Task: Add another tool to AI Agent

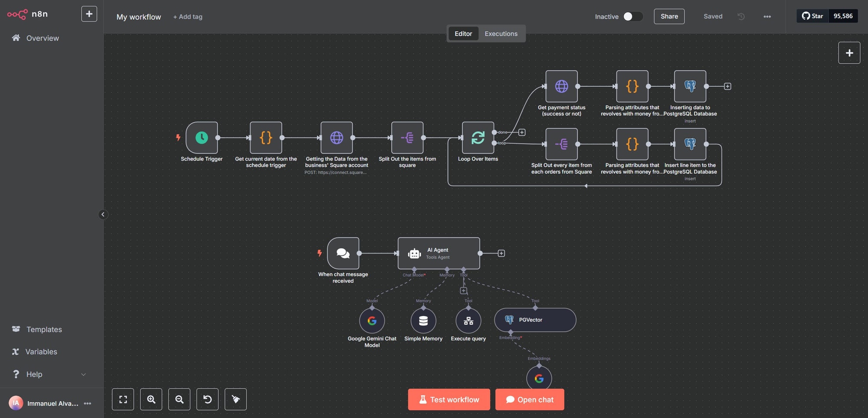Action: click(464, 291)
